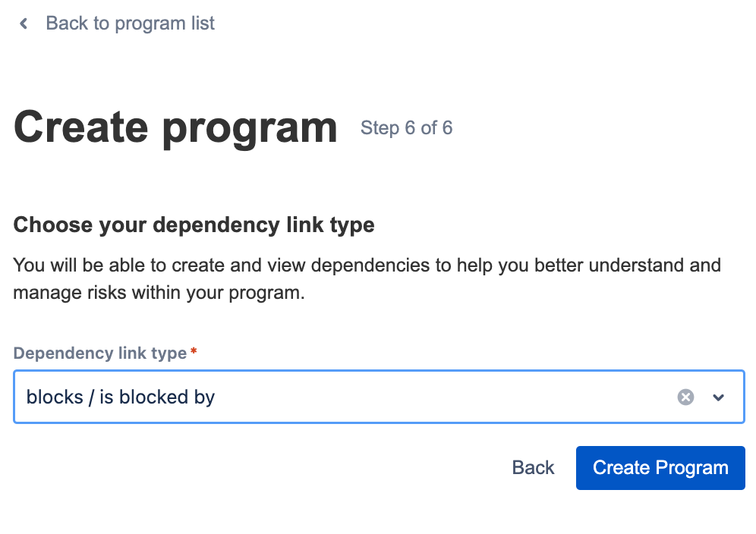Click the word "program" in the page title
Viewport: 756px width, 534px height.
pyautogui.click(x=250, y=127)
